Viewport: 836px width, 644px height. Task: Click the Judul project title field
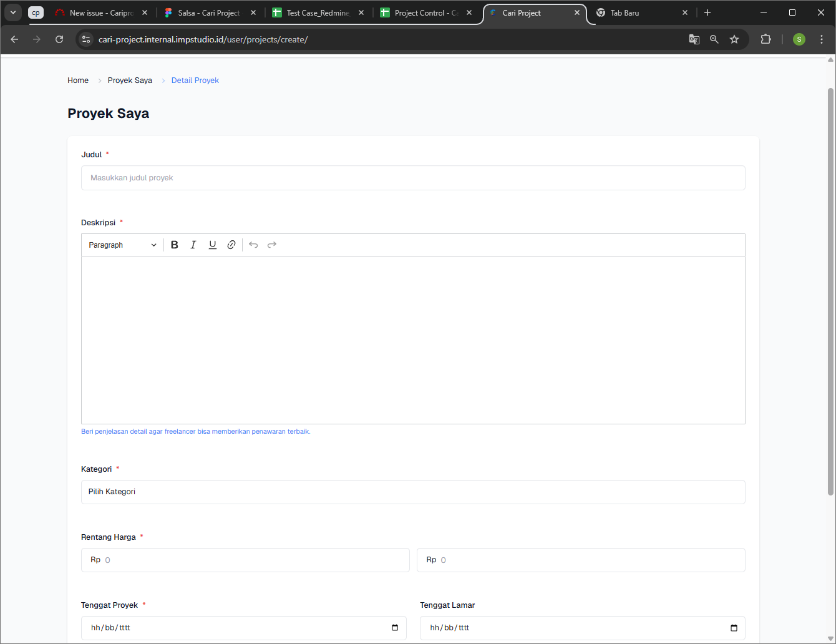[413, 178]
